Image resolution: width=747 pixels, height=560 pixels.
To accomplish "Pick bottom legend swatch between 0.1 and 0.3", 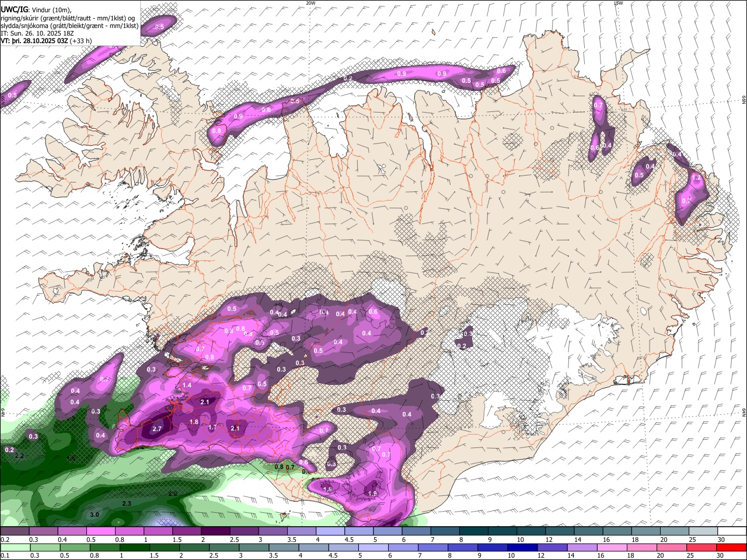I will [x=14, y=547].
